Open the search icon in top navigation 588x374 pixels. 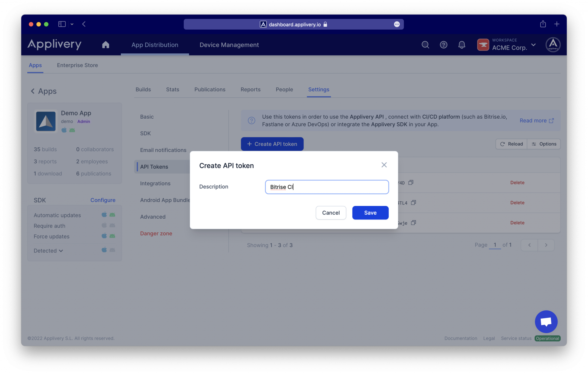pyautogui.click(x=425, y=45)
